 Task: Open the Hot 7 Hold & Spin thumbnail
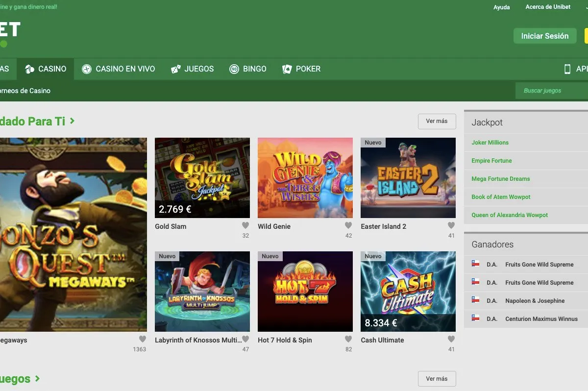point(305,292)
